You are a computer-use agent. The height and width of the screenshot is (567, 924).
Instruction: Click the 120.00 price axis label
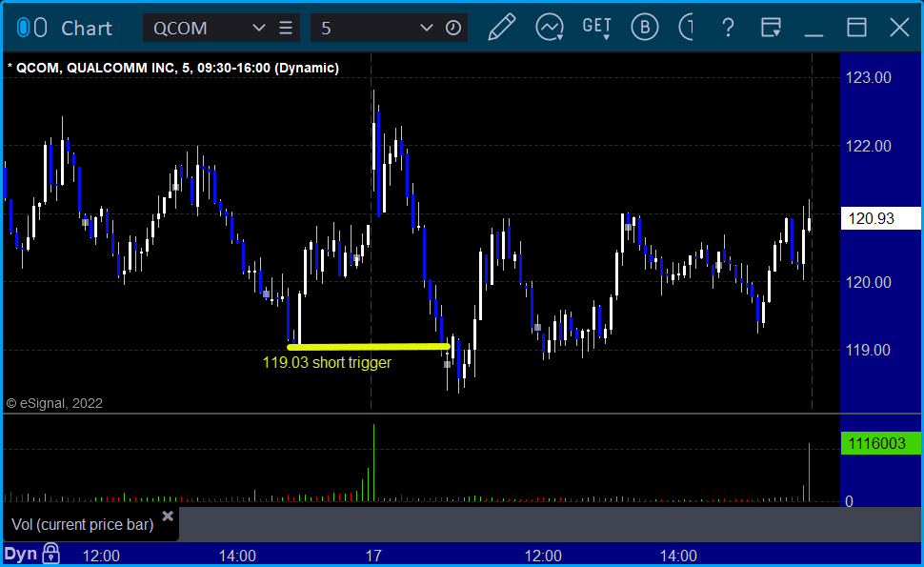869,282
